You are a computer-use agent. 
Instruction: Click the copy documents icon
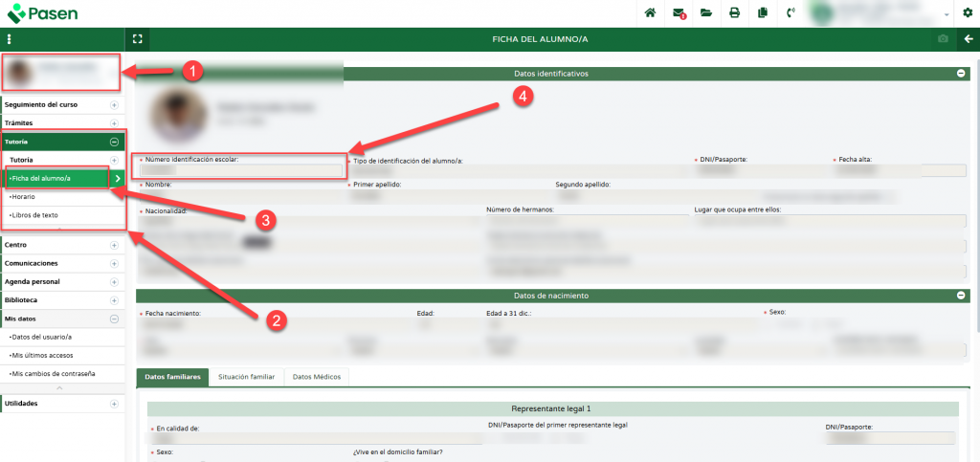click(x=762, y=13)
